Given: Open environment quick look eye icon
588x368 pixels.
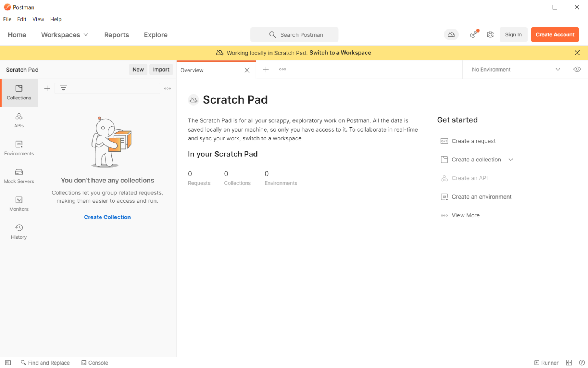Looking at the screenshot, I should [x=577, y=69].
